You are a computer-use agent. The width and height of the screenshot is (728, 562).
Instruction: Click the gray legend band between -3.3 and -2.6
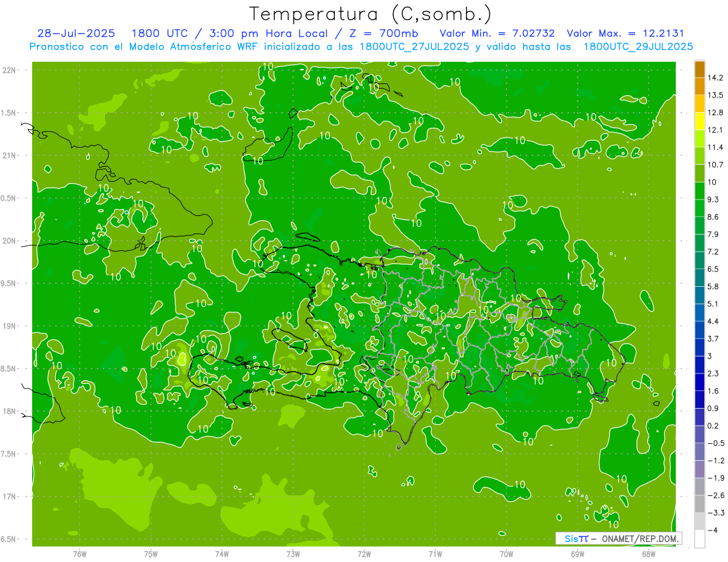[699, 504]
